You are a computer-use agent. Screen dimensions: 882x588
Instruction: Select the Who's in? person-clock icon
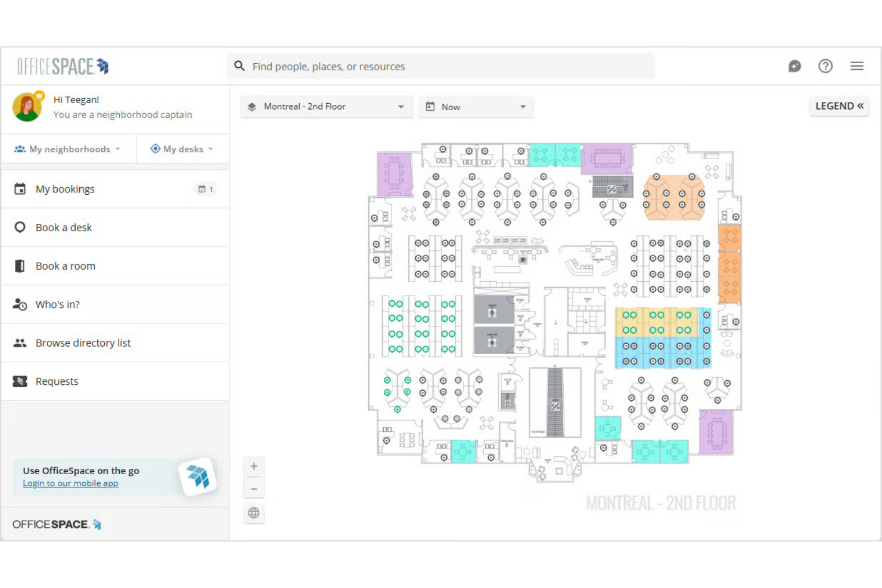(x=20, y=304)
